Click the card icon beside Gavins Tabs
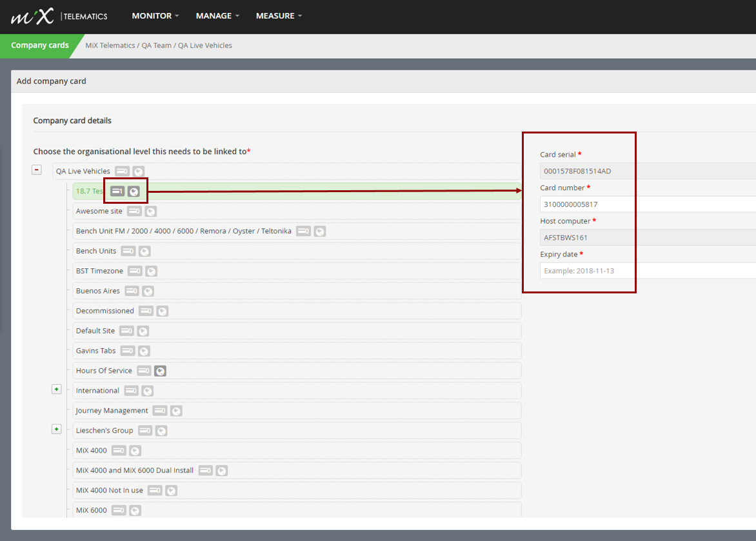 click(x=128, y=351)
